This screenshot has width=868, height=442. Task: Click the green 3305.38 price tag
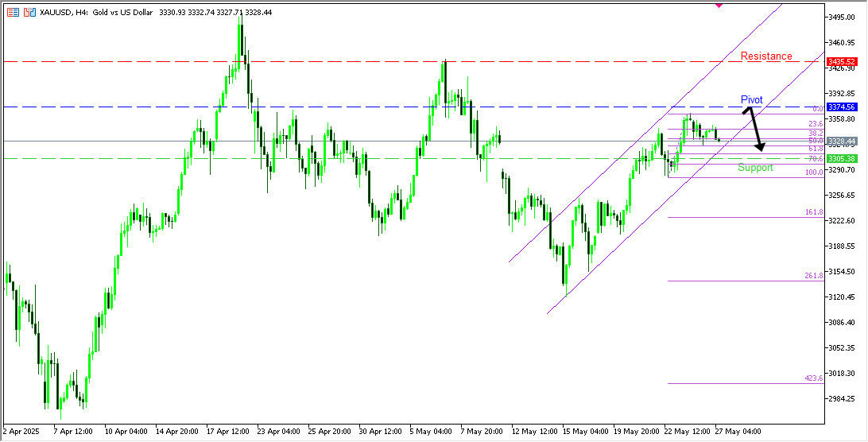(x=840, y=159)
